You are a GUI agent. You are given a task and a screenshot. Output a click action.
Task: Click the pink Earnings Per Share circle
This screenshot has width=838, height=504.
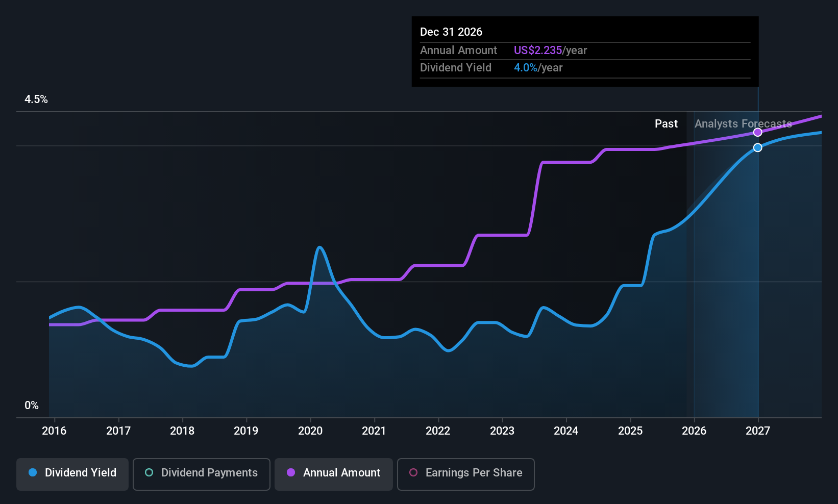coord(413,473)
